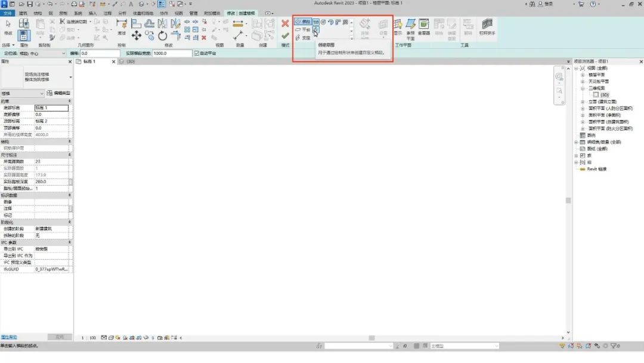Click the straight run draw tool
The image size is (644, 363).
(x=316, y=21)
